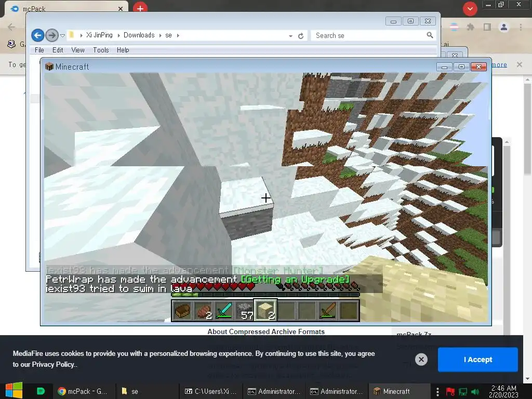Open browser extensions puzzle icon
Viewport: 532px width, 399px height.
coord(470,27)
